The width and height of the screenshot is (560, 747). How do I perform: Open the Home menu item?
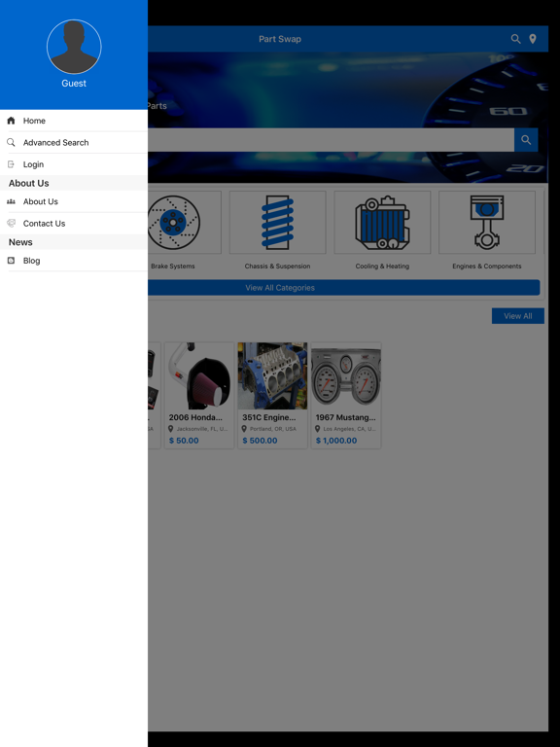coord(74,121)
